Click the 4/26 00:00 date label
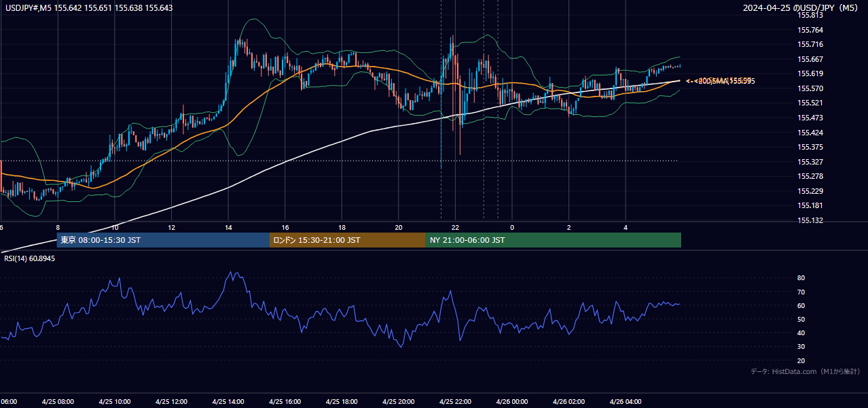This screenshot has width=868, height=408. [x=512, y=401]
